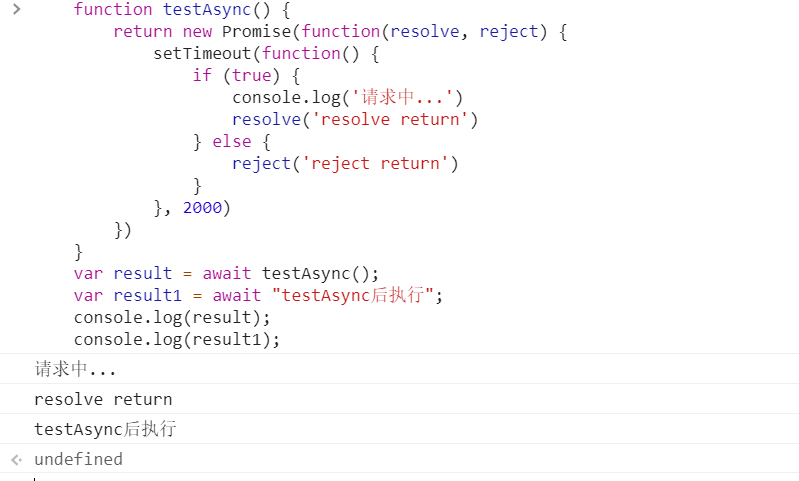799x481 pixels.
Task: Select the 'resolve return' output line
Action: 103,399
